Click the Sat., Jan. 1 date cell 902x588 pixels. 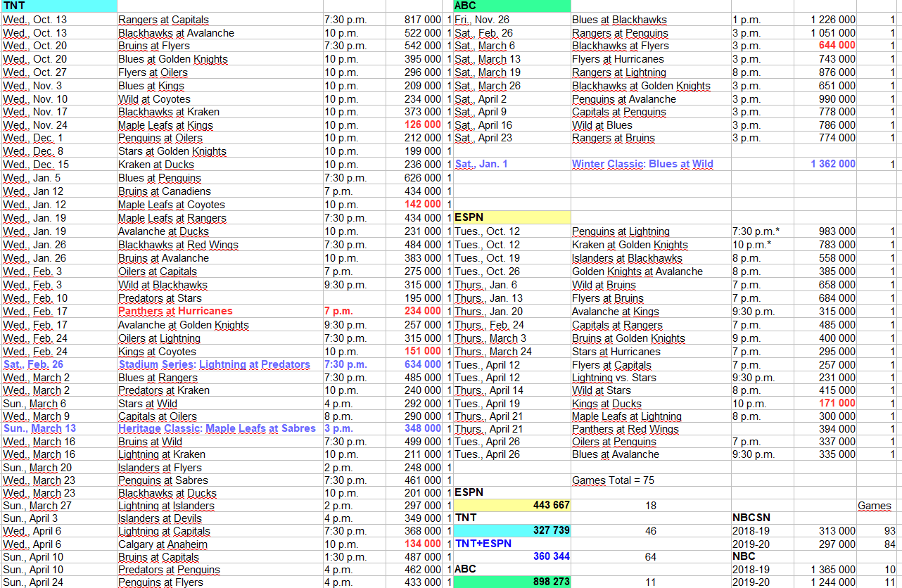[481, 164]
